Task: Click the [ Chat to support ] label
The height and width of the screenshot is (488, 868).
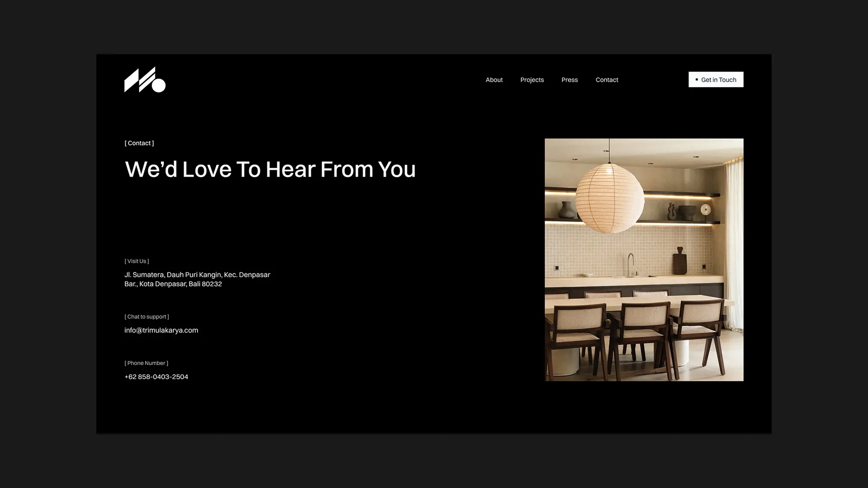Action: [x=146, y=317]
